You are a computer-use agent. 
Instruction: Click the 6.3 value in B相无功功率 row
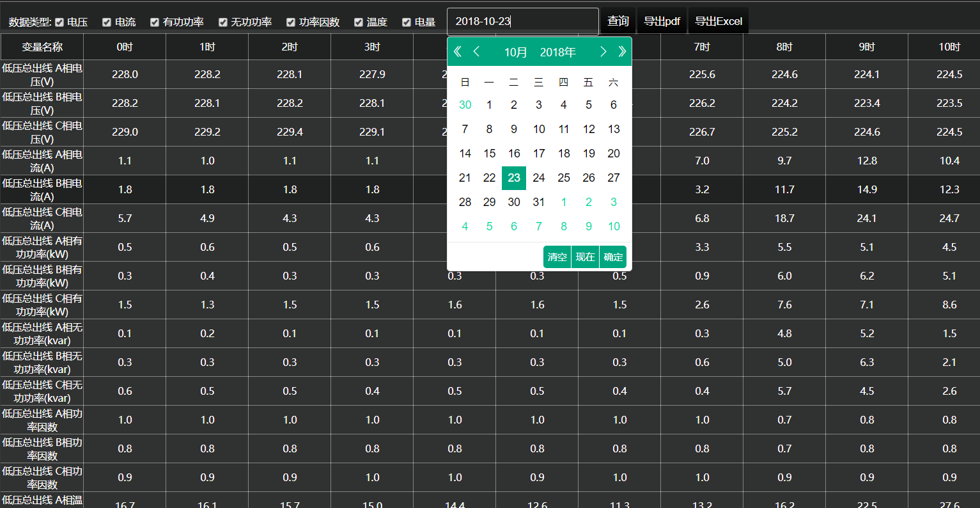(x=867, y=362)
